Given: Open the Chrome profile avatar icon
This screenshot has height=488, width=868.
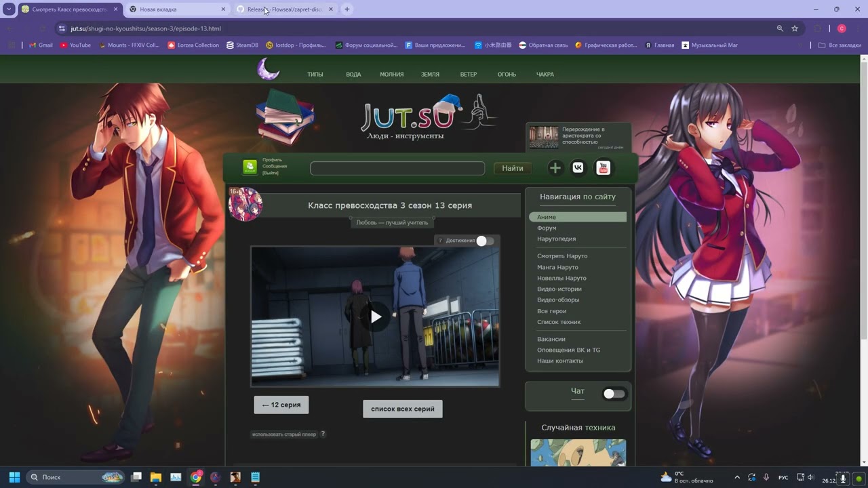Looking at the screenshot, I should click(842, 28).
